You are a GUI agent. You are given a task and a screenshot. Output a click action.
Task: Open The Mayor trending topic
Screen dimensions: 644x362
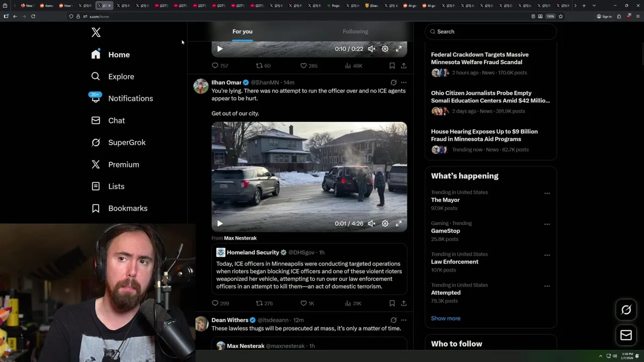tap(445, 200)
